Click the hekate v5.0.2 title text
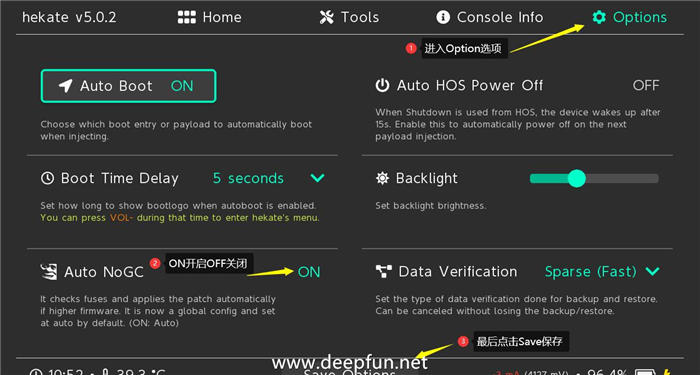The height and width of the screenshot is (375, 700). 69,17
